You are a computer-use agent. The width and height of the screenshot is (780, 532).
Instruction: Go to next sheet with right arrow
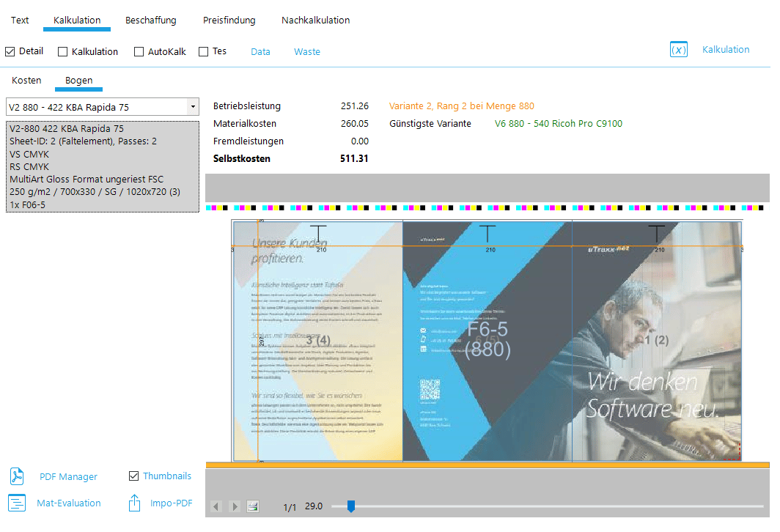coord(235,506)
